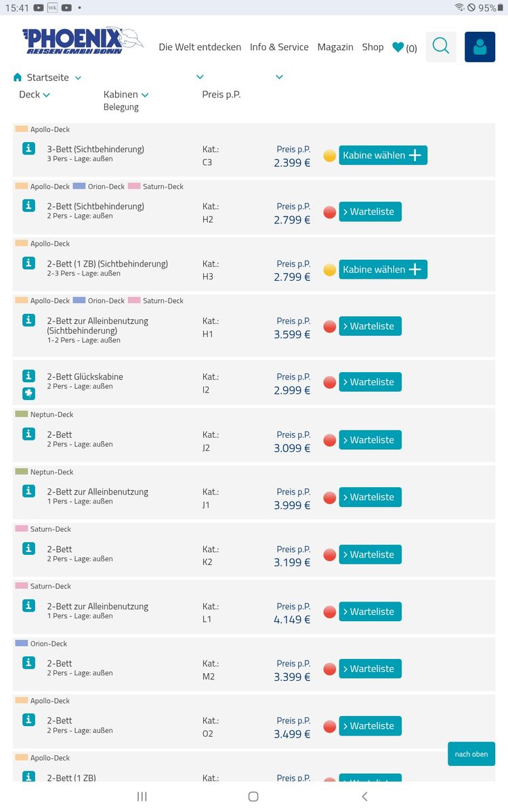The width and height of the screenshot is (508, 812).
Task: Click the Phoenix Reisen logo
Action: point(82,41)
